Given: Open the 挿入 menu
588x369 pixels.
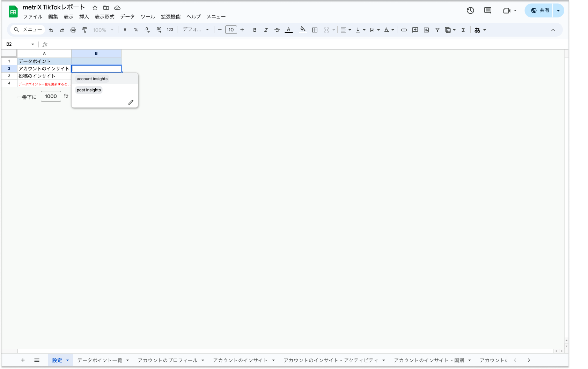Looking at the screenshot, I should 84,17.
